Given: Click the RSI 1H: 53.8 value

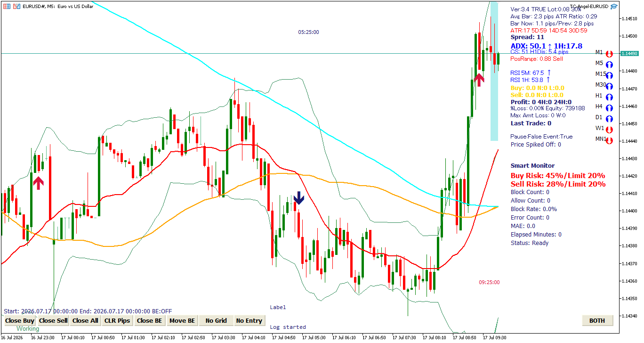Looking at the screenshot, I should click(x=530, y=80).
